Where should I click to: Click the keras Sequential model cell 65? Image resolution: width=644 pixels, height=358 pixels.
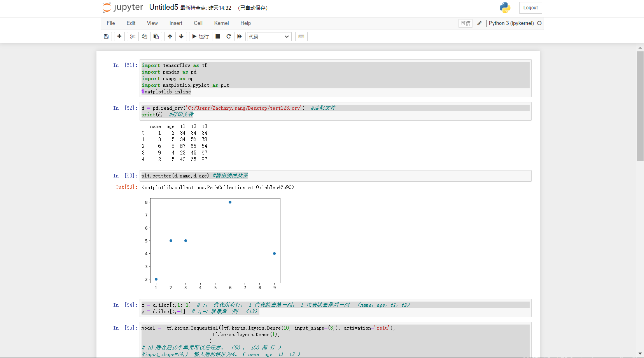tap(336, 340)
